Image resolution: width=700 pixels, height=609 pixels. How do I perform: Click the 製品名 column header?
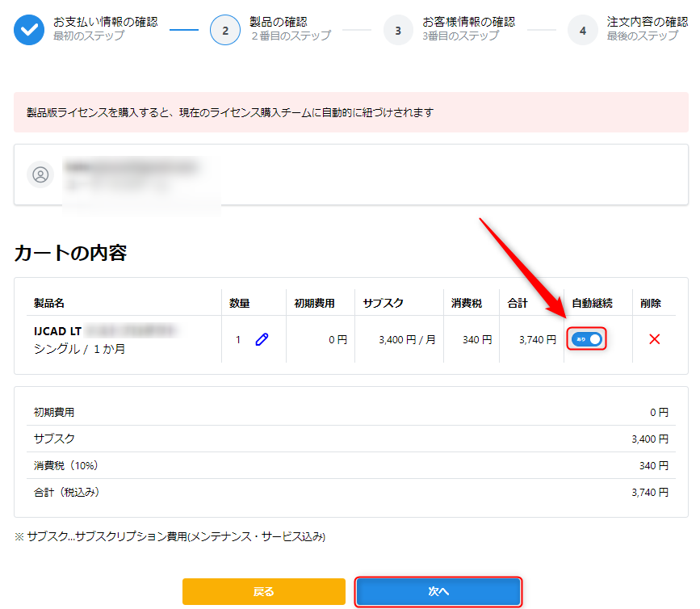click(x=49, y=303)
